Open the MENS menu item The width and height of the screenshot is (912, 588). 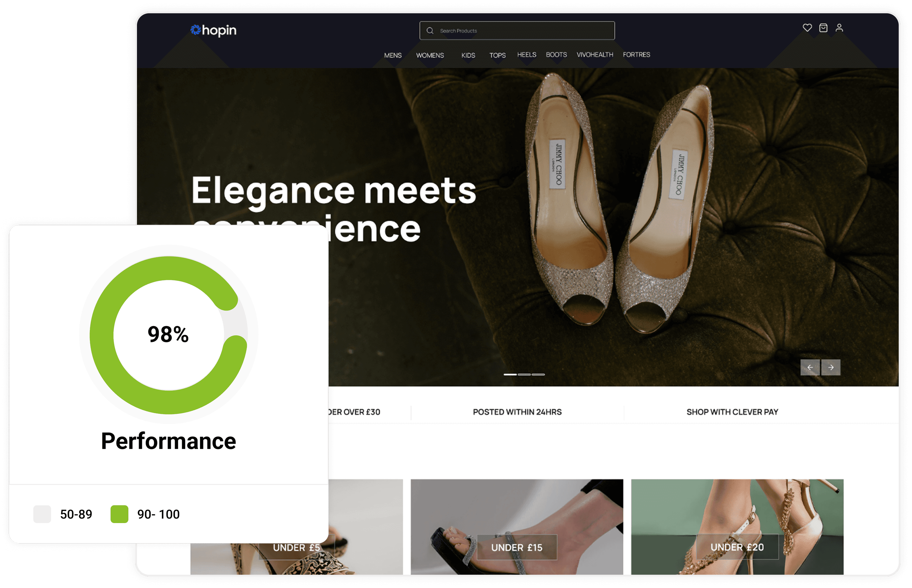[x=393, y=55]
